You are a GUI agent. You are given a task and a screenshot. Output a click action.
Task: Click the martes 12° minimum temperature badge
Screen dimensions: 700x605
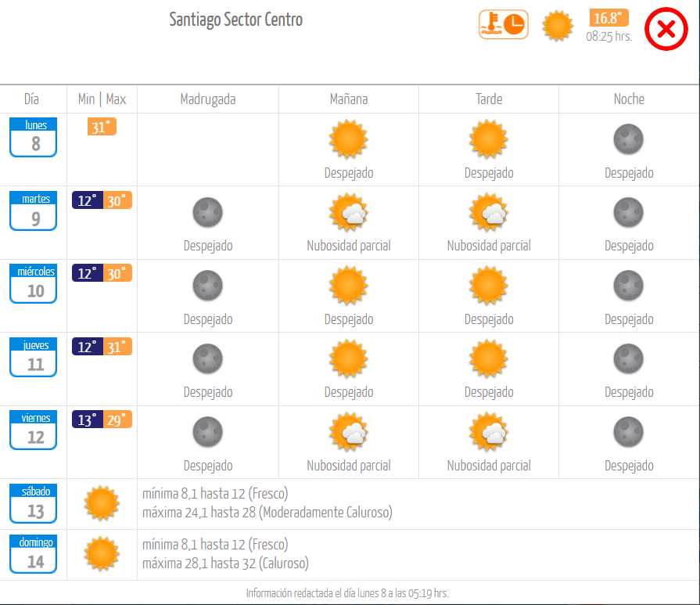(88, 200)
